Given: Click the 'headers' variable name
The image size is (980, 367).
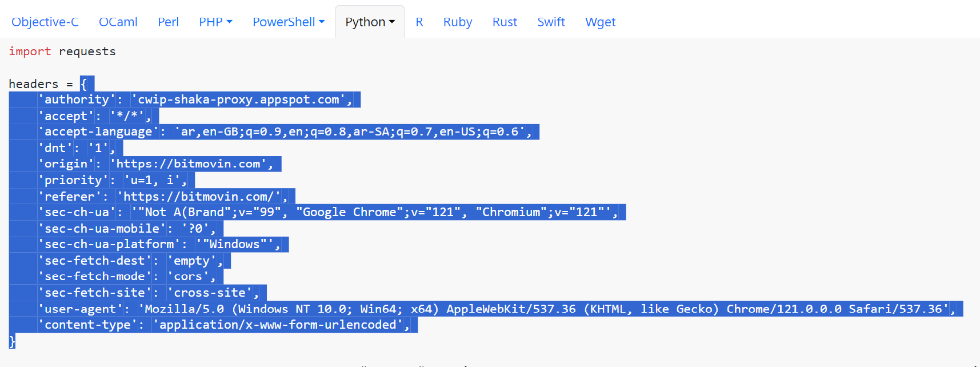Looking at the screenshot, I should point(33,84).
